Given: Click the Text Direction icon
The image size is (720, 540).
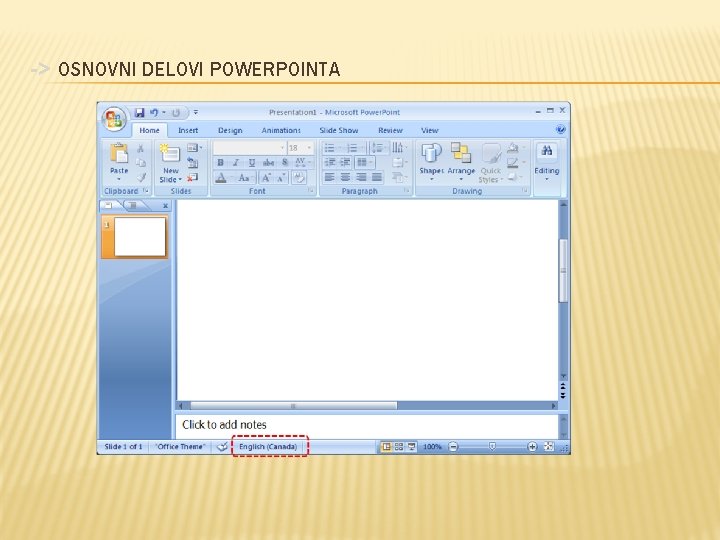Looking at the screenshot, I should pos(399,148).
